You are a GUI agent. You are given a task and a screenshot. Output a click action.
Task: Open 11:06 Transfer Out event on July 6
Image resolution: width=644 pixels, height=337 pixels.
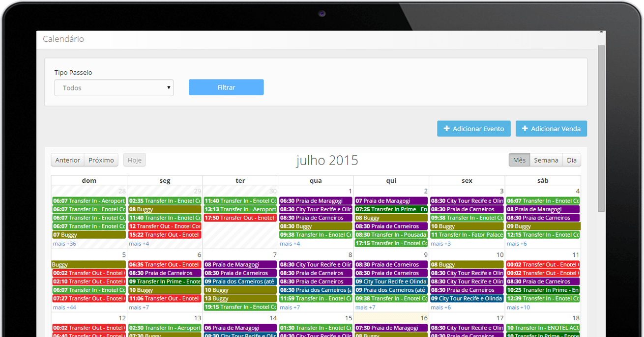(x=165, y=299)
